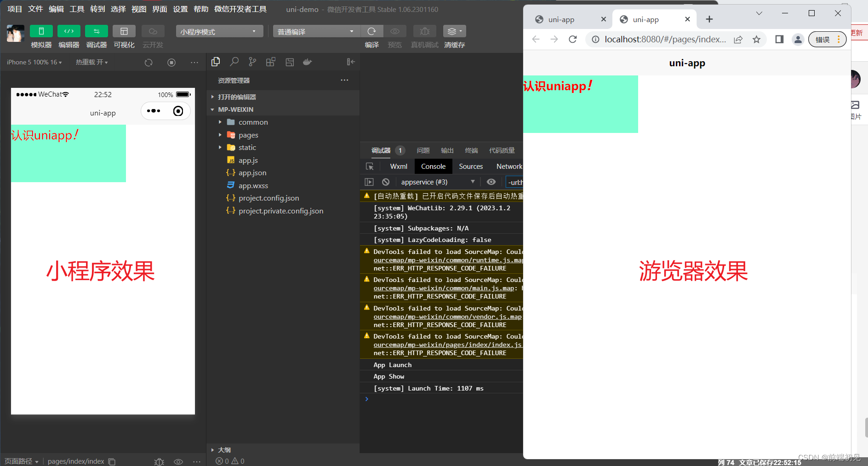Screen dimensions: 868x466
Task: Open the settings menu in menu bar
Action: point(180,9)
